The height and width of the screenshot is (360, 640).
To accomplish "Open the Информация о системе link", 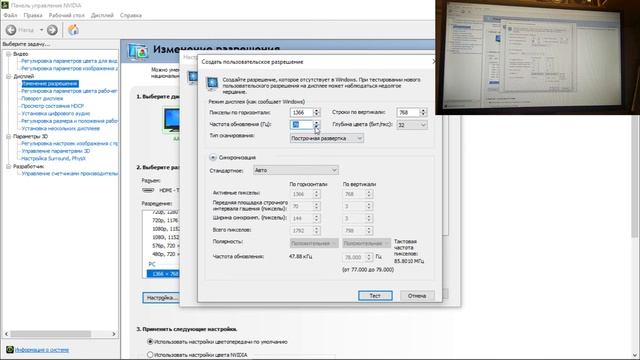I will point(42,350).
